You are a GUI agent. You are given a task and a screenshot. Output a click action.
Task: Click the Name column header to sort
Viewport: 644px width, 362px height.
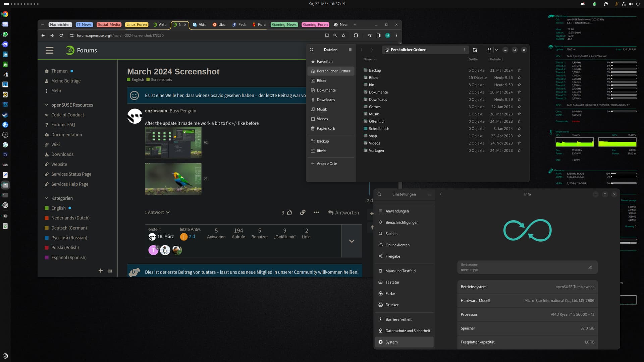[x=368, y=59]
